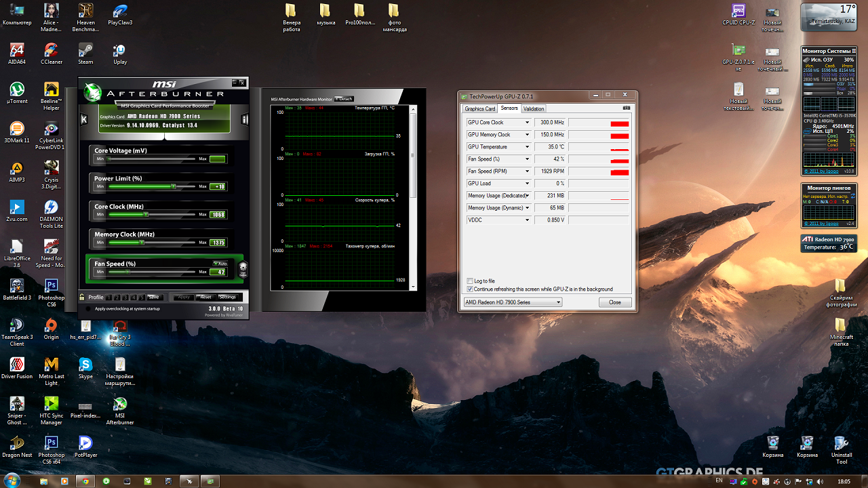
Task: Open the GPU Temperature sensor dropdown
Action: [x=527, y=147]
